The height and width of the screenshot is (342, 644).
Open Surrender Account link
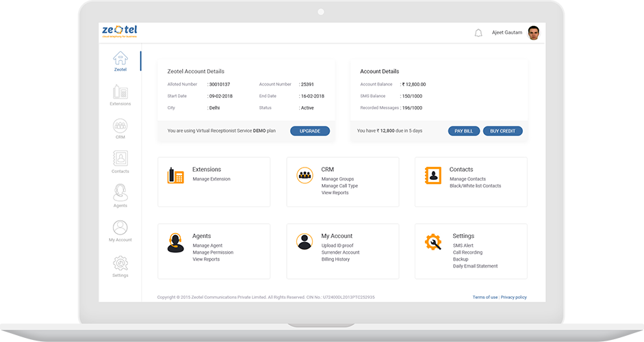(x=341, y=252)
